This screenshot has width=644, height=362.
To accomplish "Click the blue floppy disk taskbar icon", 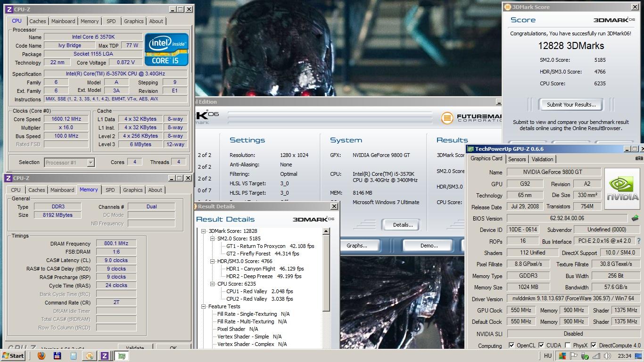I will click(x=58, y=356).
